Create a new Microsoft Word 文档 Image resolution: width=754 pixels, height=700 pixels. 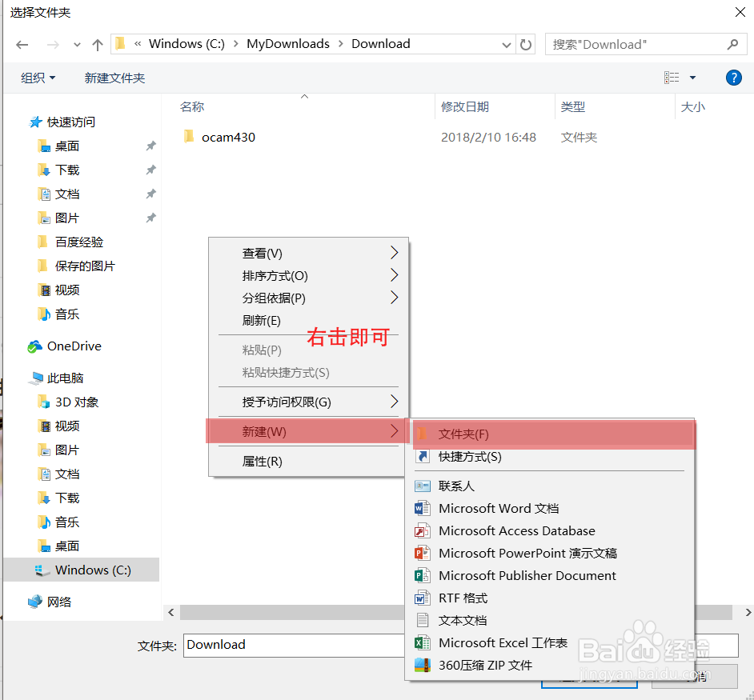[499, 508]
